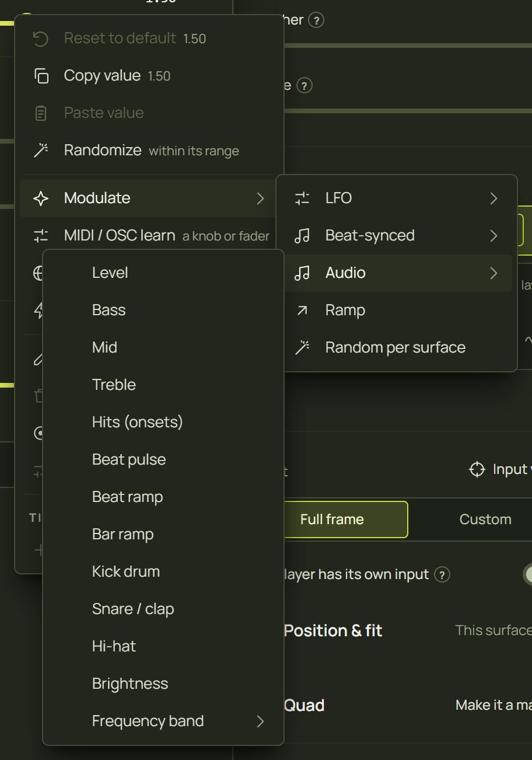532x760 pixels.
Task: Click the Quad section label
Action: pos(304,706)
